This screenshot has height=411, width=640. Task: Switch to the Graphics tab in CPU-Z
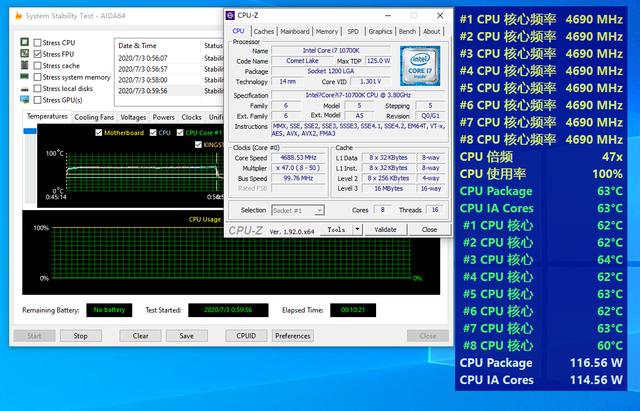pyautogui.click(x=380, y=31)
